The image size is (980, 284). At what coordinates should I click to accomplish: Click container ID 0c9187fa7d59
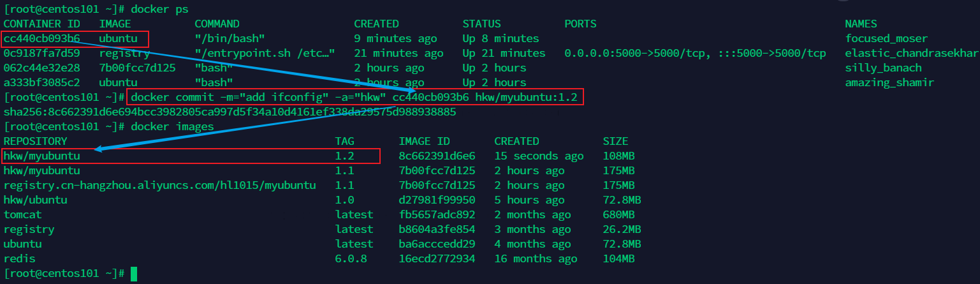pos(41,53)
